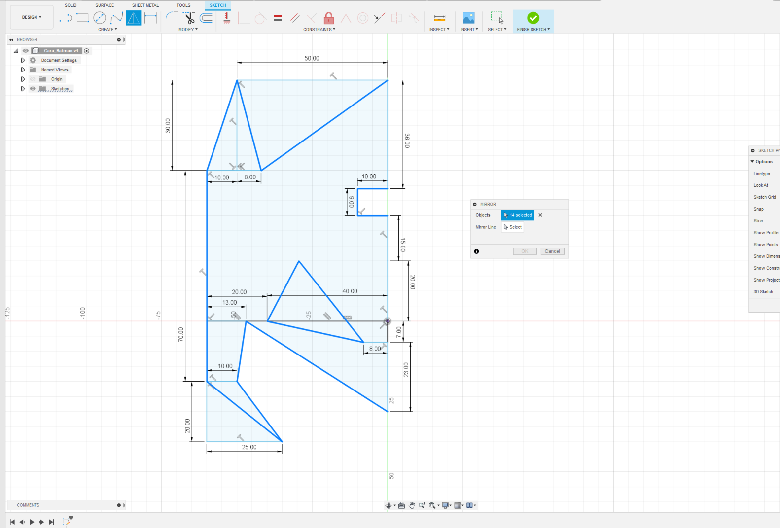The image size is (780, 532).
Task: Click the Mirror dialog info icon
Action: pyautogui.click(x=476, y=251)
